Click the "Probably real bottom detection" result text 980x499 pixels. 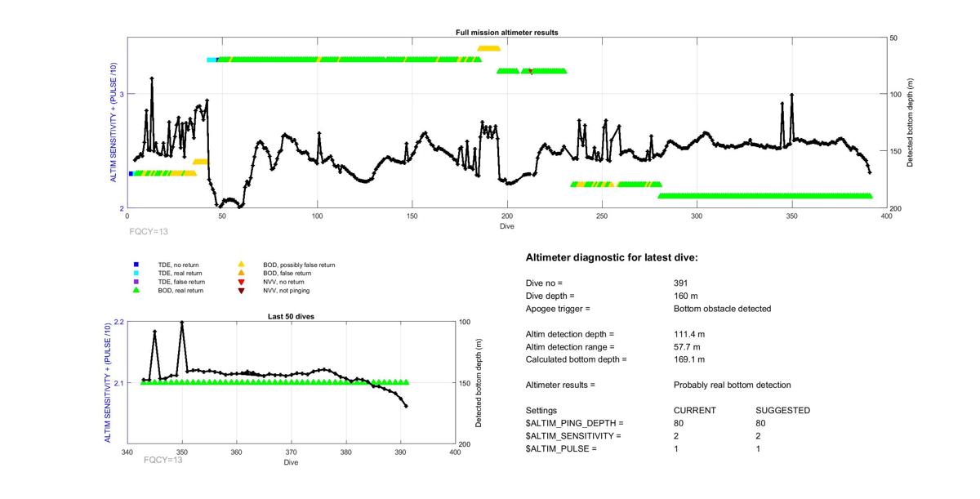tap(732, 385)
